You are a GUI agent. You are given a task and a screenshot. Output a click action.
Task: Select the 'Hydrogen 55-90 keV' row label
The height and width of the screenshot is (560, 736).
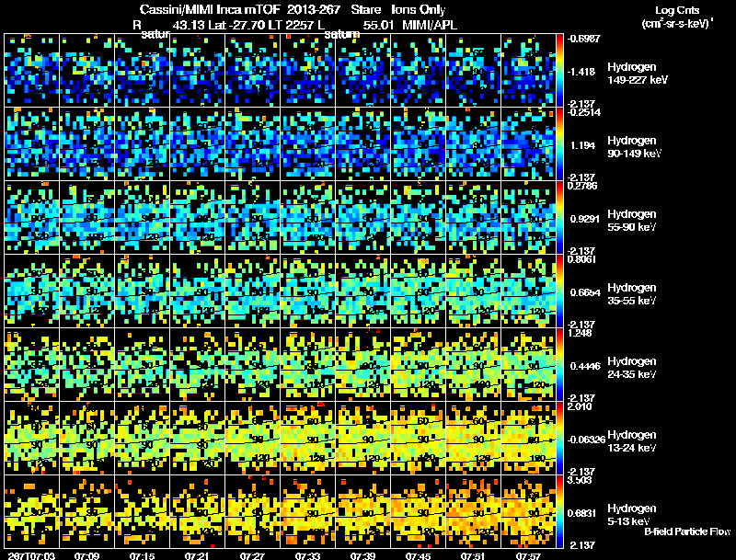[632, 221]
